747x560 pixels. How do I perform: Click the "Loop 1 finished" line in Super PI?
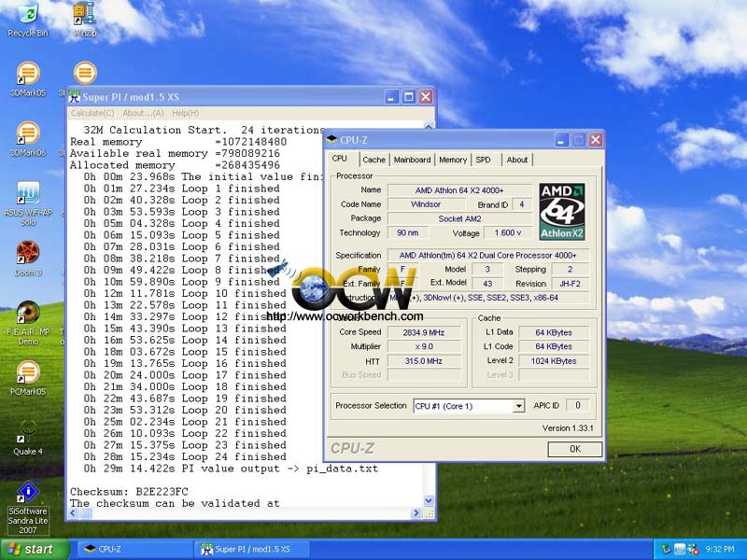point(182,189)
